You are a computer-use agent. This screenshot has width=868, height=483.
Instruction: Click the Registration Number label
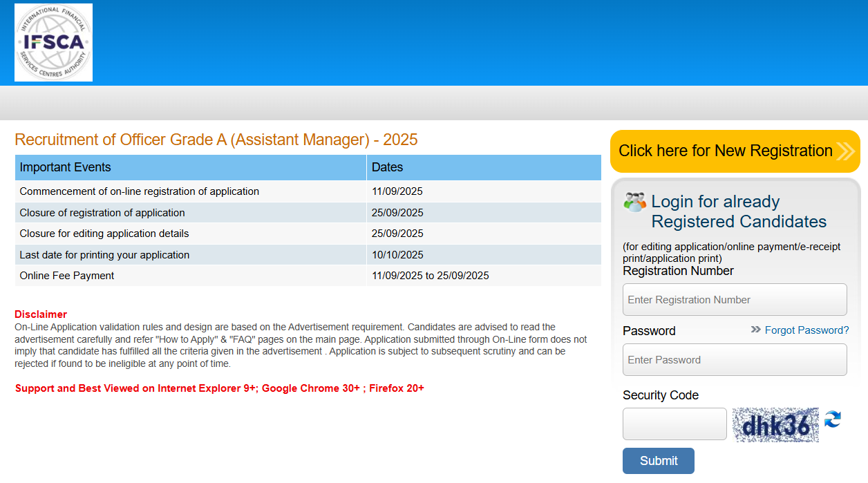pyautogui.click(x=678, y=271)
